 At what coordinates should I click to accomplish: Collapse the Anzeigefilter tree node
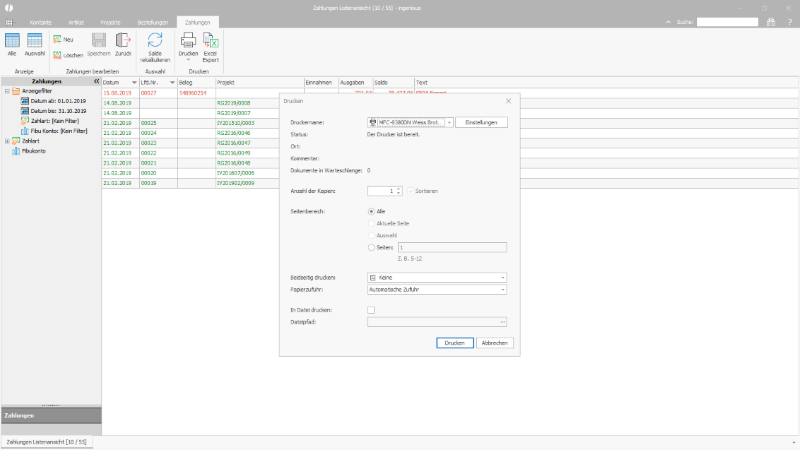coord(7,91)
